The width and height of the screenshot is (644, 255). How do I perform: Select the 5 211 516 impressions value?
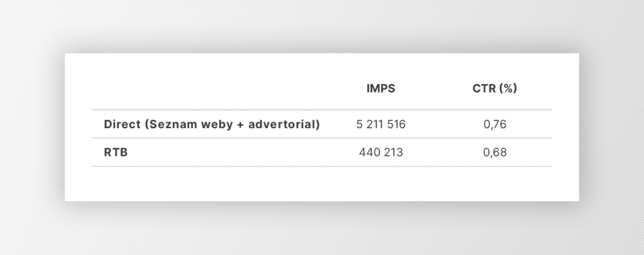pos(380,124)
